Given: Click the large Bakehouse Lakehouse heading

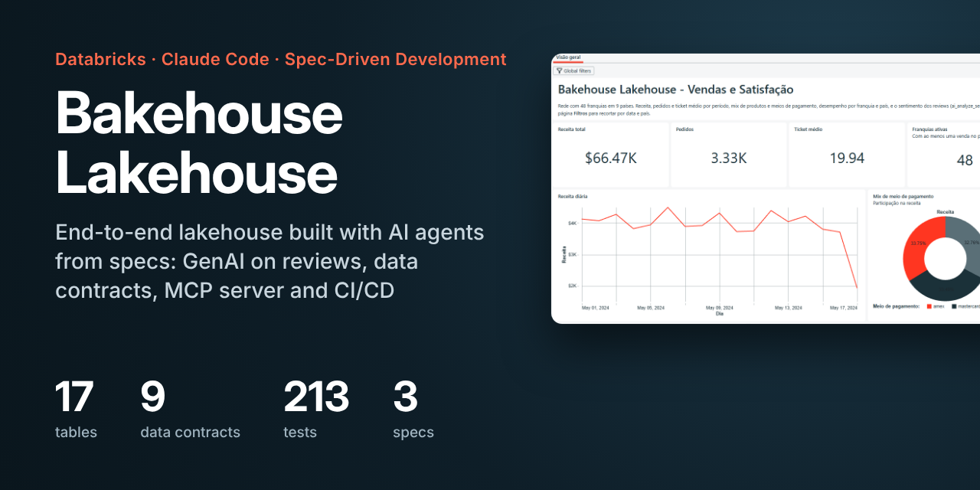Looking at the screenshot, I should click(x=199, y=143).
